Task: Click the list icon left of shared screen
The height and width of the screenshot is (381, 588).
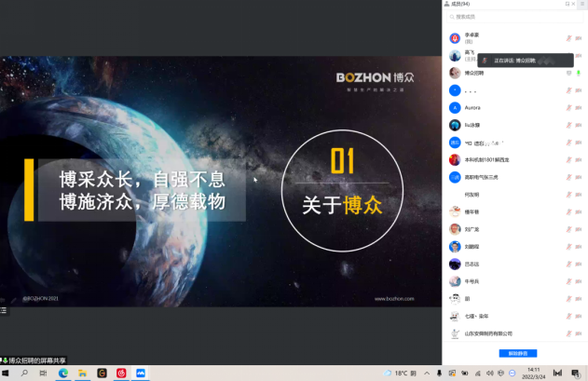Action: pyautogui.click(x=4, y=310)
